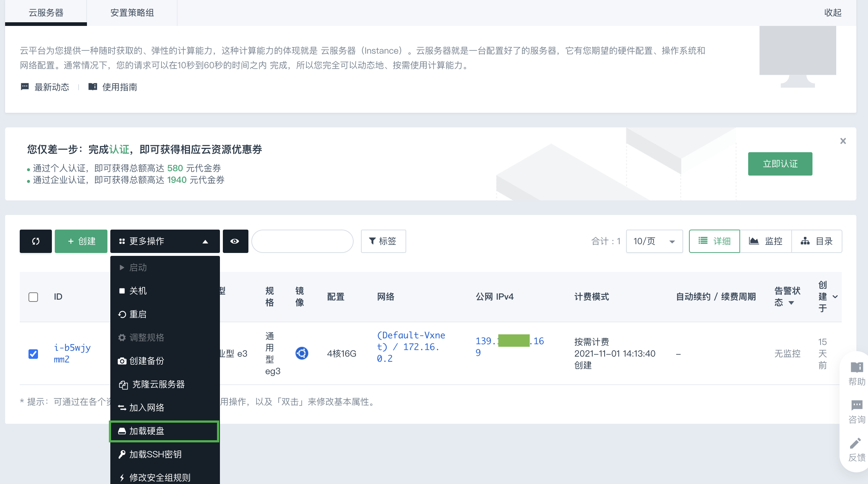Open the 帮助 help sidebar icon
Image resolution: width=868 pixels, height=484 pixels.
point(856,374)
